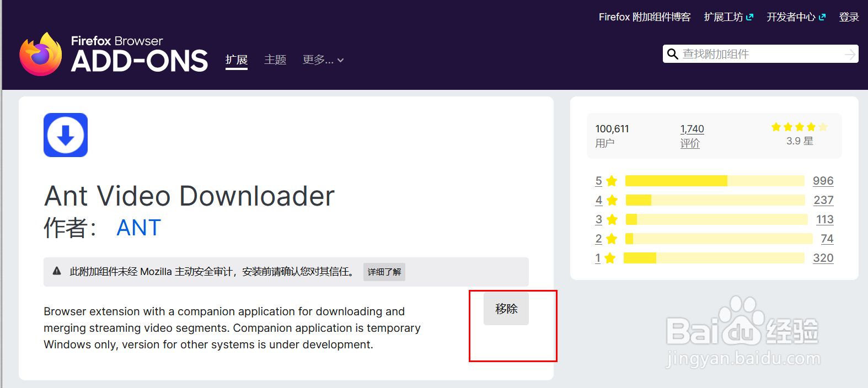Screen dimensions: 868x388
Task: Click the 3-star rating bar
Action: pos(717,219)
